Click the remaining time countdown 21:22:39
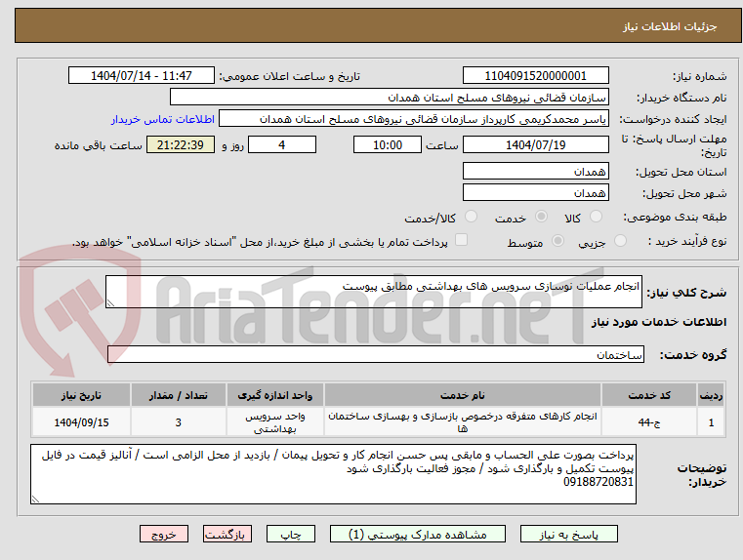Screen dimensions: 743x560 pos(181,144)
